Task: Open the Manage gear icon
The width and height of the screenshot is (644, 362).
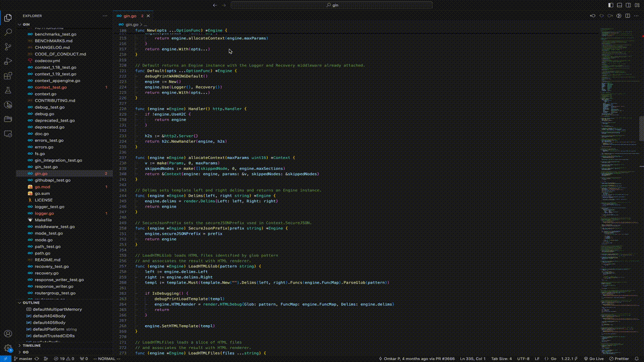Action: point(8,348)
